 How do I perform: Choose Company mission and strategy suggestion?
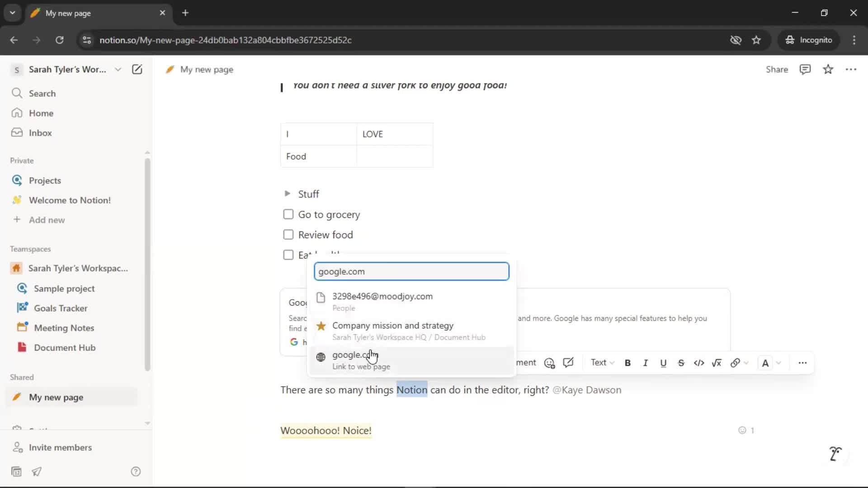tap(411, 331)
